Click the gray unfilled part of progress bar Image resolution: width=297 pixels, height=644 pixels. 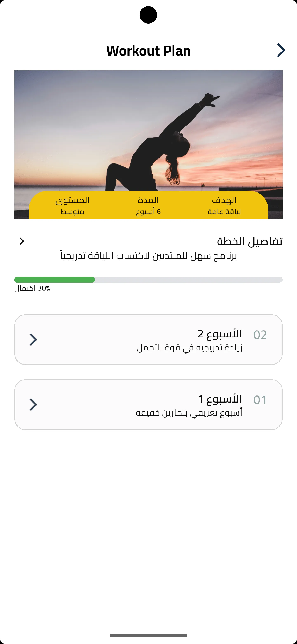click(188, 279)
